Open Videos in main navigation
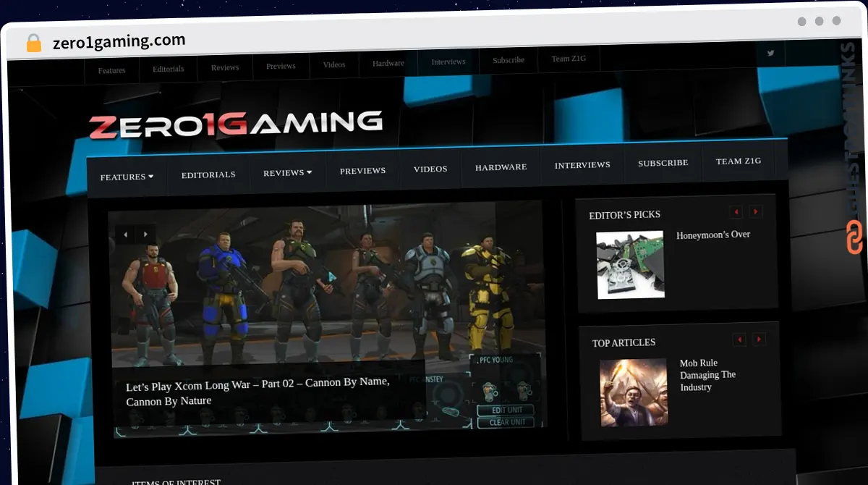 point(430,169)
